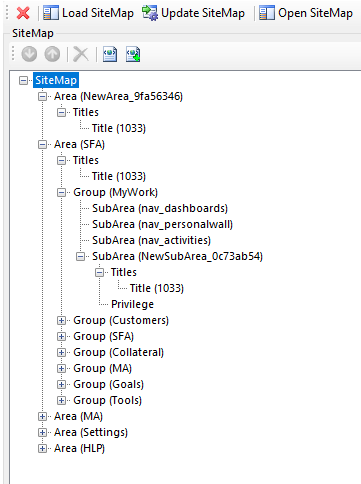The width and height of the screenshot is (361, 484).
Task: Click the gray delete X icon
Action: [x=81, y=54]
